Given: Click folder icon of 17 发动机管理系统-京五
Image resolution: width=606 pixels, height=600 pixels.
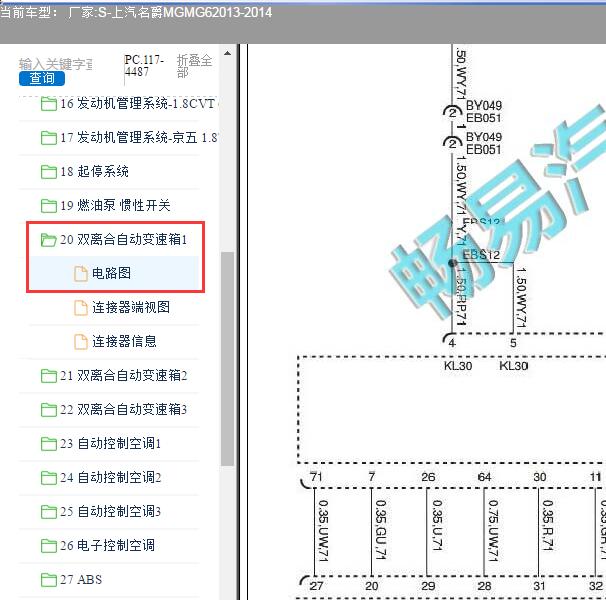Looking at the screenshot, I should click(48, 138).
